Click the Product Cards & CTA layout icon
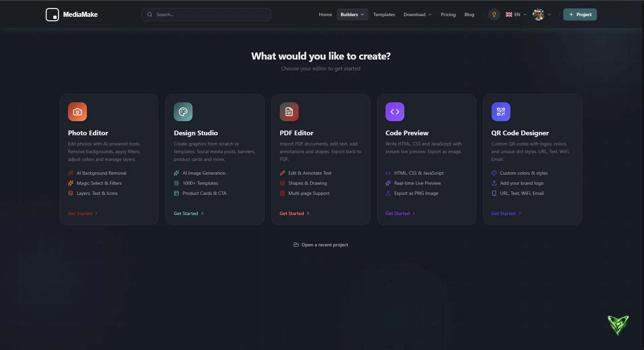Image resolution: width=644 pixels, height=350 pixels. [x=176, y=193]
